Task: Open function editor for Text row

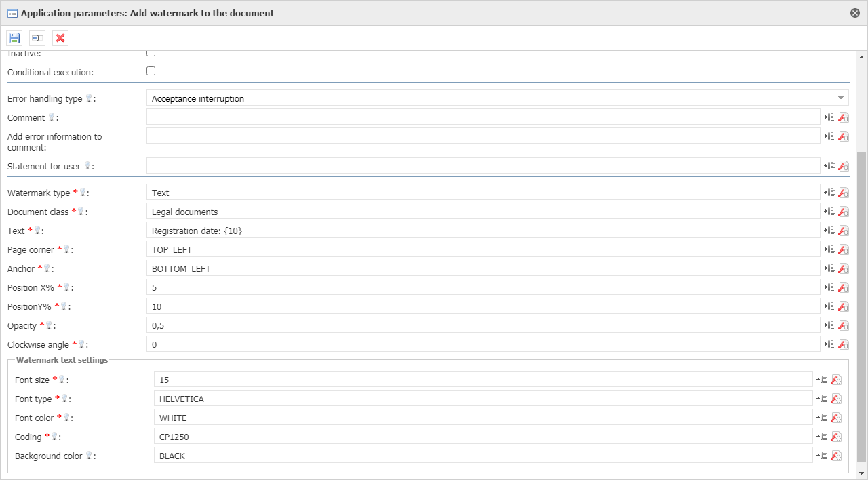Action: pyautogui.click(x=844, y=231)
